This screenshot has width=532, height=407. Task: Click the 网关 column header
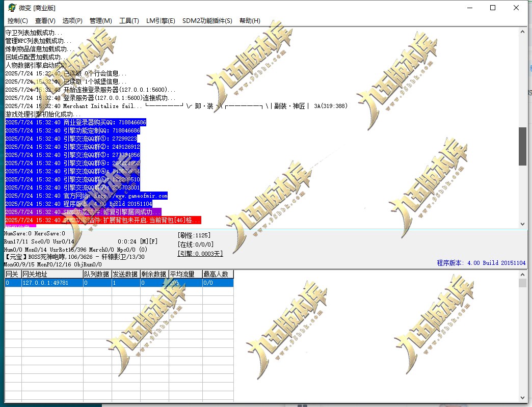click(x=13, y=274)
